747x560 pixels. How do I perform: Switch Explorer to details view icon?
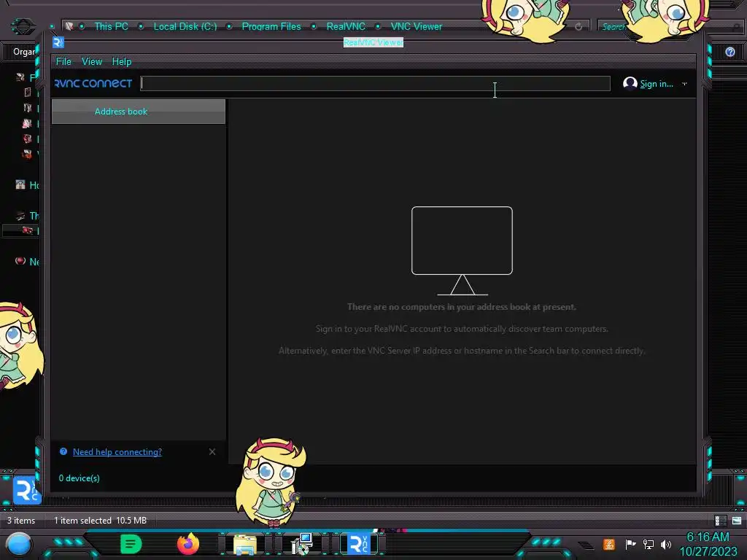coord(720,521)
